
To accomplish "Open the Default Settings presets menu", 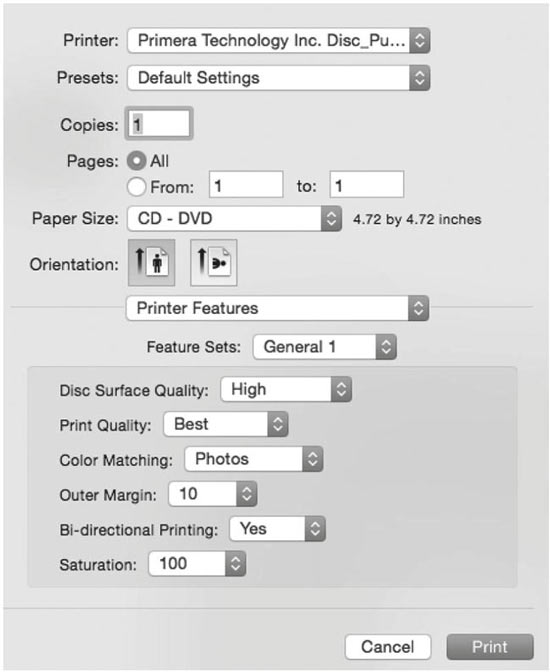I will pyautogui.click(x=279, y=78).
